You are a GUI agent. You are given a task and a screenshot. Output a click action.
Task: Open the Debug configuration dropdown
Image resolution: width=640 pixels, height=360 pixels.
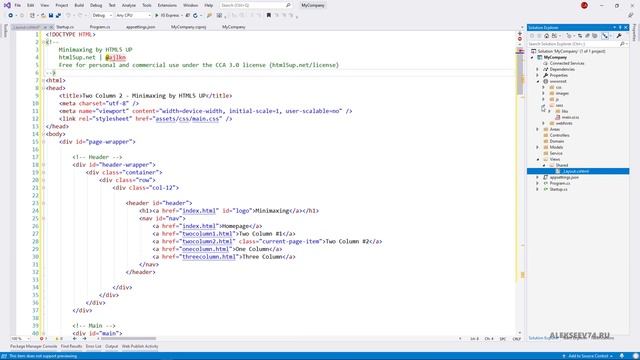102,16
